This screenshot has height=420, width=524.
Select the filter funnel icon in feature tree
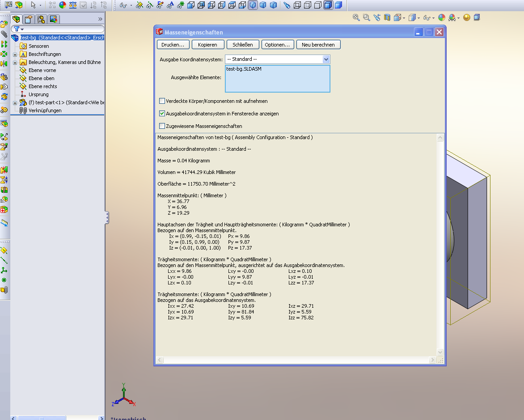[x=17, y=29]
